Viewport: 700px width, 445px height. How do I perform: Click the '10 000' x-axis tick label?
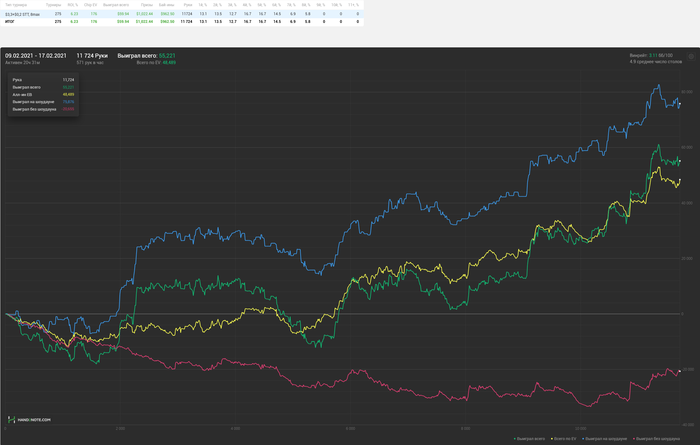[x=580, y=428]
